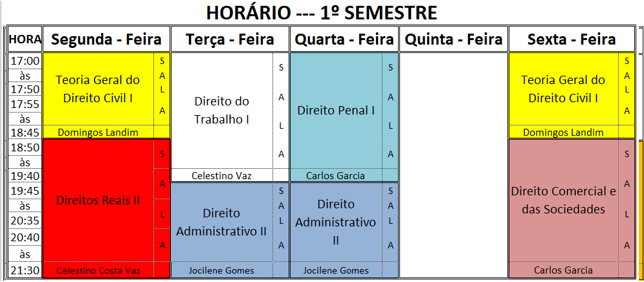
Task: Click the 21:30 time cell
Action: (25, 270)
